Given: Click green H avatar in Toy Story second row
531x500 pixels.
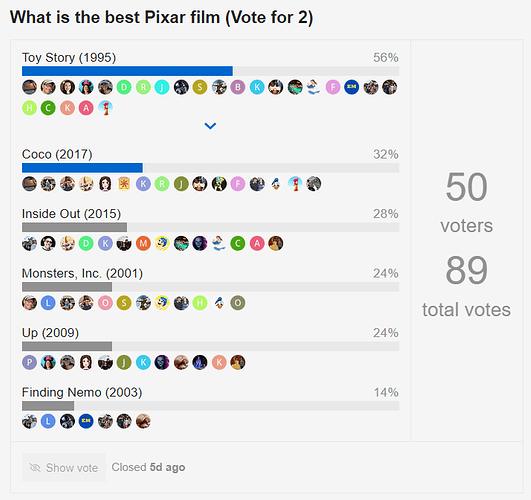Looking at the screenshot, I should pyautogui.click(x=29, y=108).
